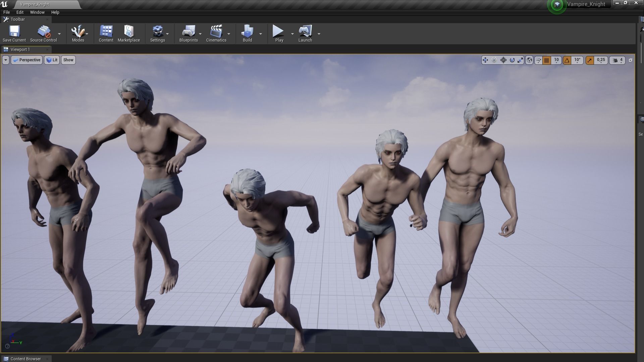Toggle scale snapping in the viewport

(589, 60)
